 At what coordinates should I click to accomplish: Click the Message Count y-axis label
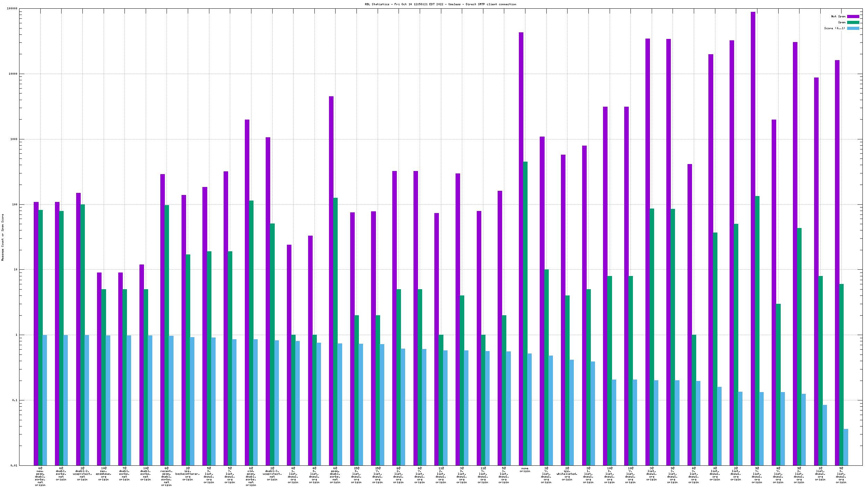[3, 237]
